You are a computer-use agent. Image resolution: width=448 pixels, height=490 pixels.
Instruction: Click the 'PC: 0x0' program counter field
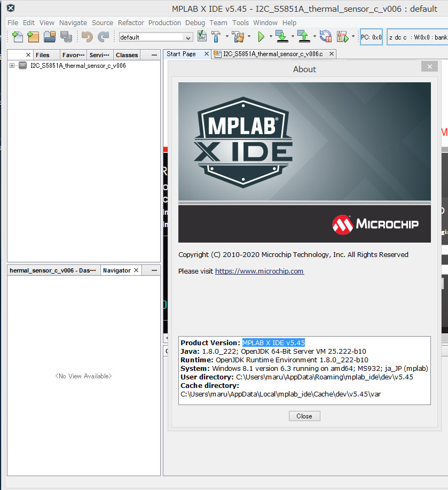click(371, 37)
